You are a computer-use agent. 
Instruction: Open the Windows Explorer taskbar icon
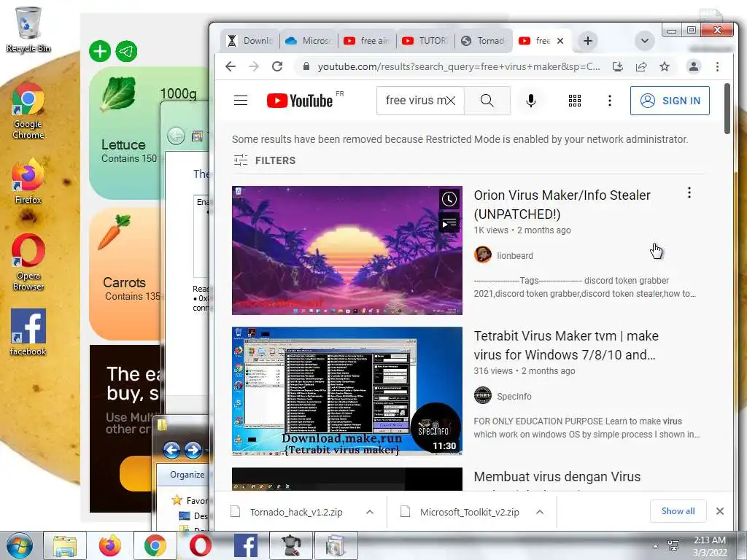tap(65, 545)
